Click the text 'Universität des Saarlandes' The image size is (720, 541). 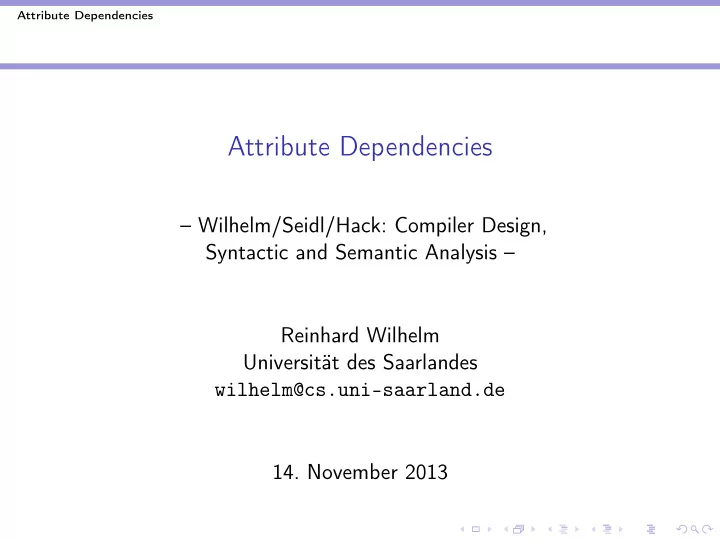pos(360,362)
